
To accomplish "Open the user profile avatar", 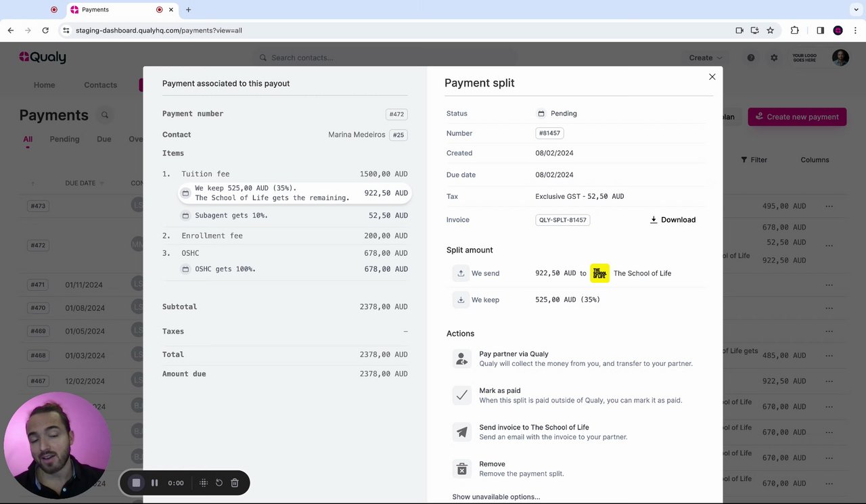I will [840, 58].
